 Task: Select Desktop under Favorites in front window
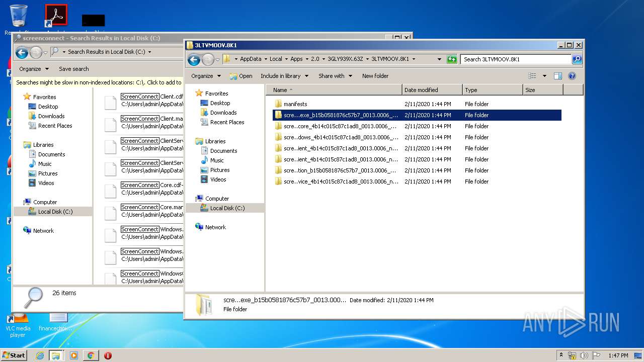coord(220,103)
